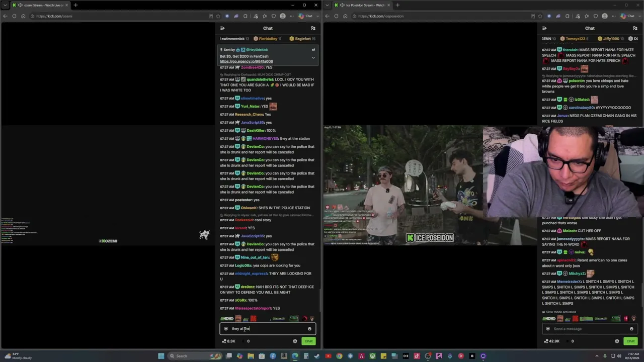Open browser menu (three dots) in ozemi window
The image size is (644, 362).
click(x=292, y=16)
